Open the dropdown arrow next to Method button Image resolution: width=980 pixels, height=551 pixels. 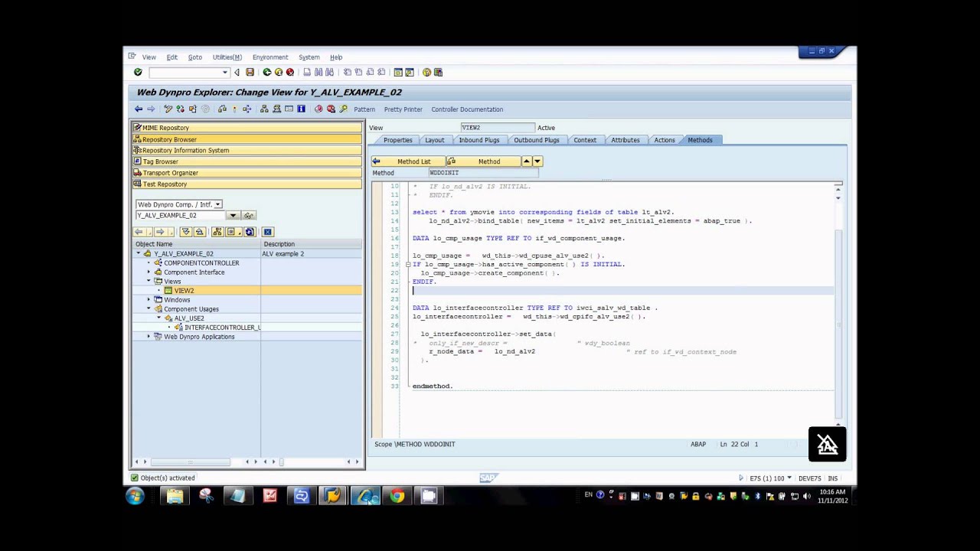(x=537, y=161)
